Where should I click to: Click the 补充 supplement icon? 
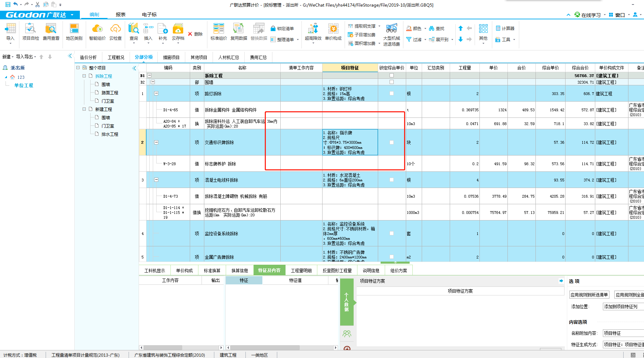pos(163,32)
